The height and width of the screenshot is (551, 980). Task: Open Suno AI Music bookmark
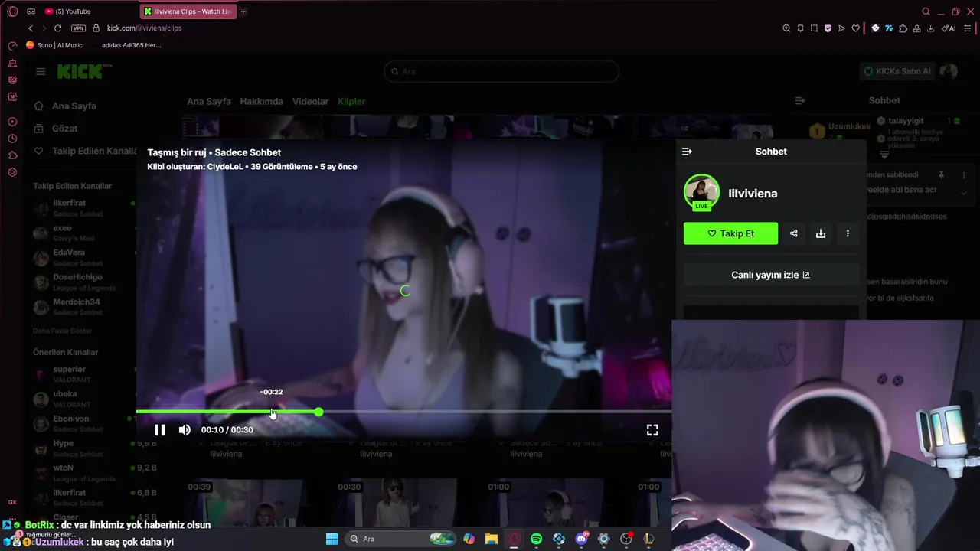[x=54, y=45]
